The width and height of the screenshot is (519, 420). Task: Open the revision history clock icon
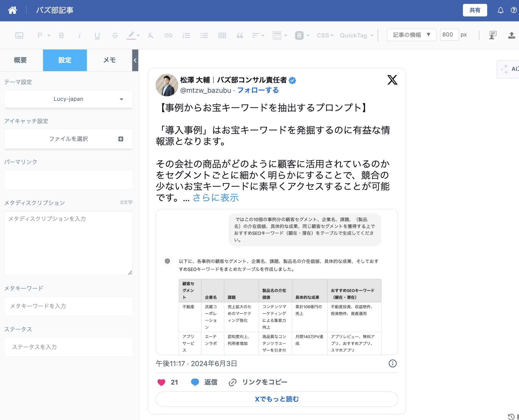(511, 417)
